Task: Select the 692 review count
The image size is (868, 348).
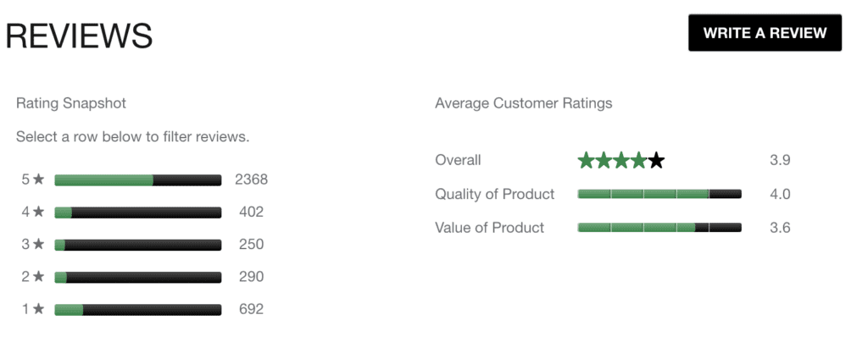Action: (251, 309)
